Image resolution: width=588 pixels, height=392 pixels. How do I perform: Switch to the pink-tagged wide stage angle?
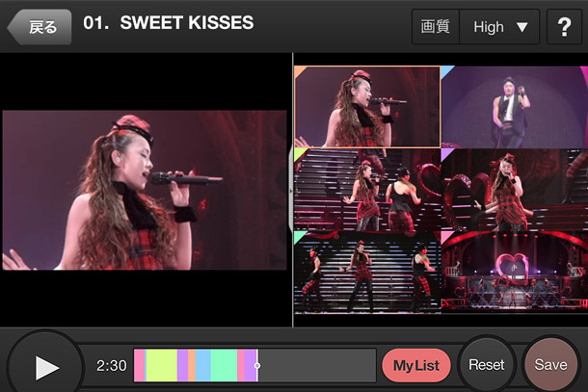(x=514, y=271)
